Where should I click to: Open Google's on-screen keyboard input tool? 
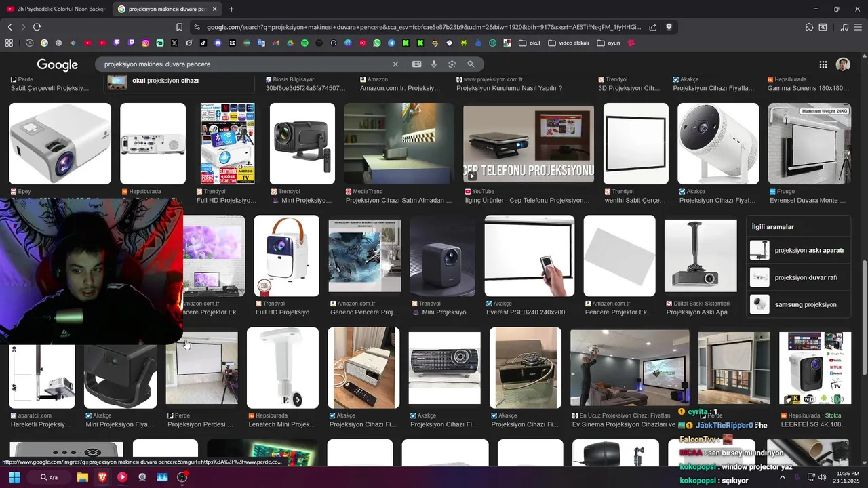pyautogui.click(x=416, y=64)
